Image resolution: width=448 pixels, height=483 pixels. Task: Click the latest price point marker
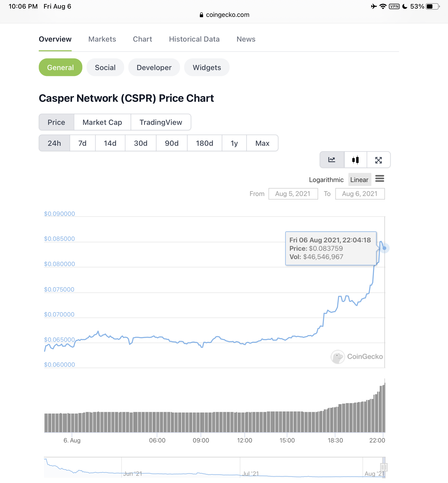pyautogui.click(x=384, y=248)
